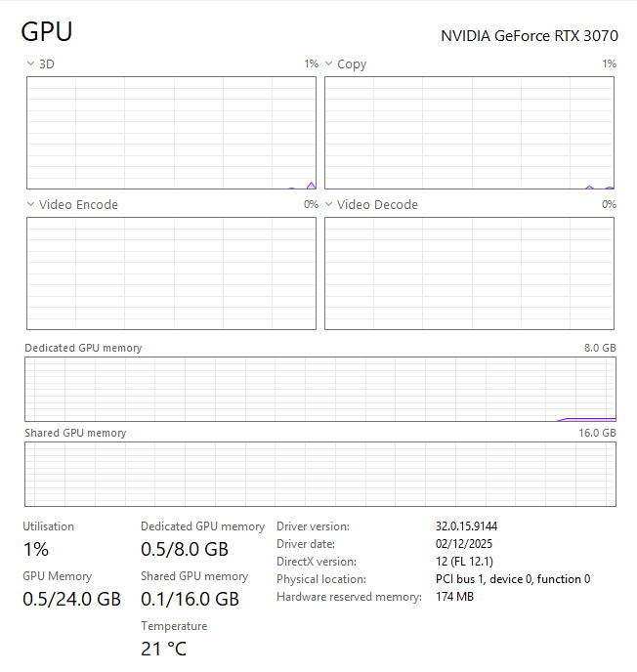Click the driver date 02/12/2025
Screen dimensions: 637x672
point(463,544)
